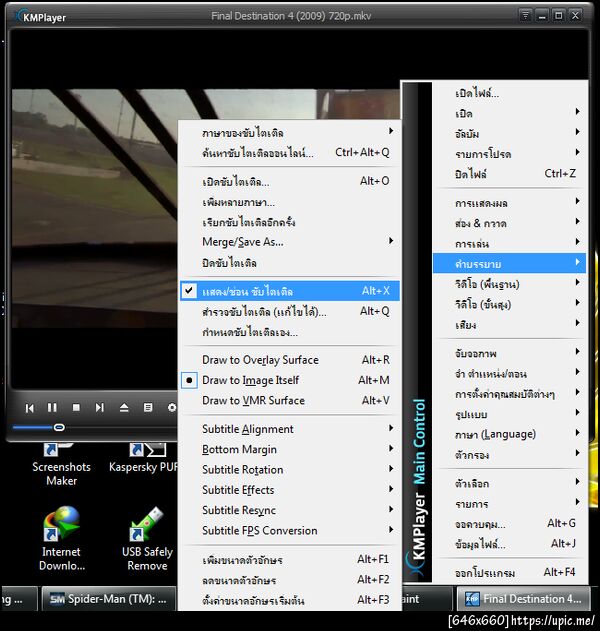
Task: Open Screenshots Maker desktop shortcut
Action: coord(62,464)
